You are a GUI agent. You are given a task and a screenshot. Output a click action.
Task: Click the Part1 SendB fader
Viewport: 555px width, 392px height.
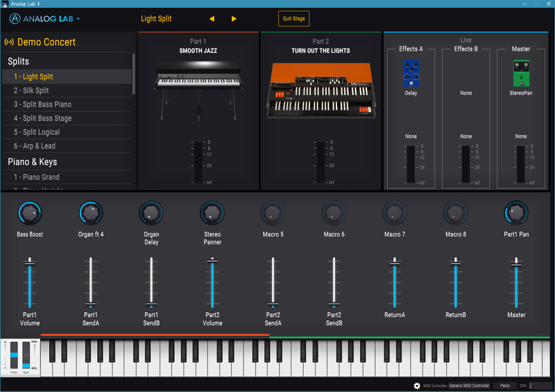coord(151,282)
